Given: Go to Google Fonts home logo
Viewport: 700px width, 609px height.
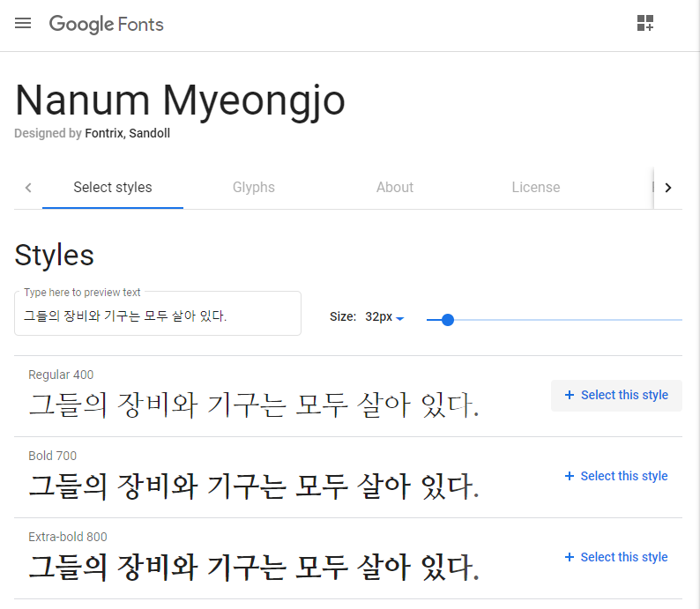Looking at the screenshot, I should 107,24.
